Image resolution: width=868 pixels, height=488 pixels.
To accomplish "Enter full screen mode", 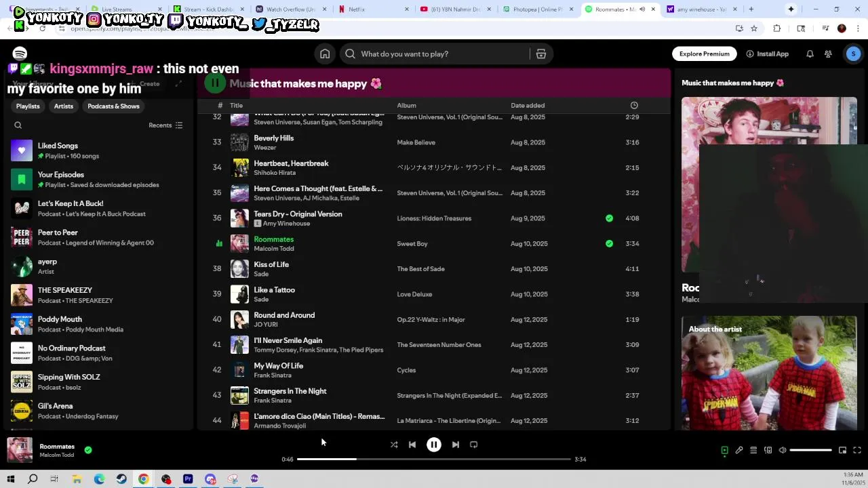I will pos(857,450).
